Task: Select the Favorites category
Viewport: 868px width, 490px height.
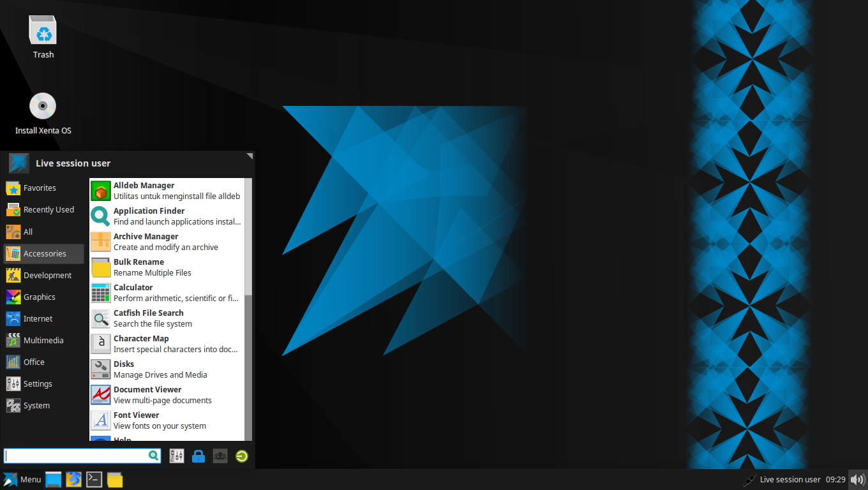Action: [x=43, y=188]
